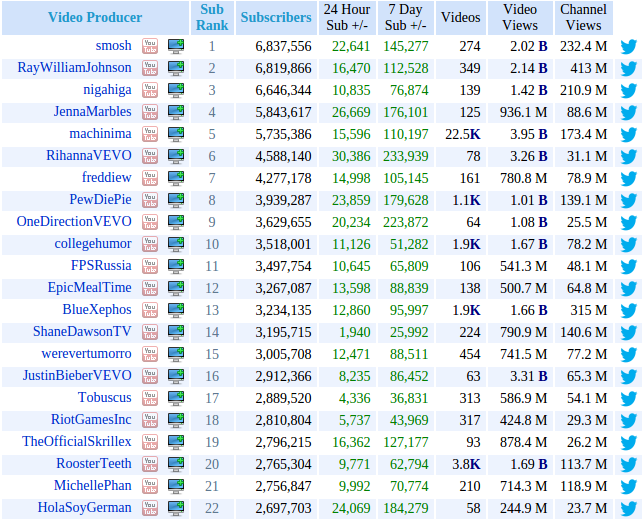The image size is (642, 519).
Task: Open Twitter bird for JustinBieberVEVO
Action: [628, 377]
